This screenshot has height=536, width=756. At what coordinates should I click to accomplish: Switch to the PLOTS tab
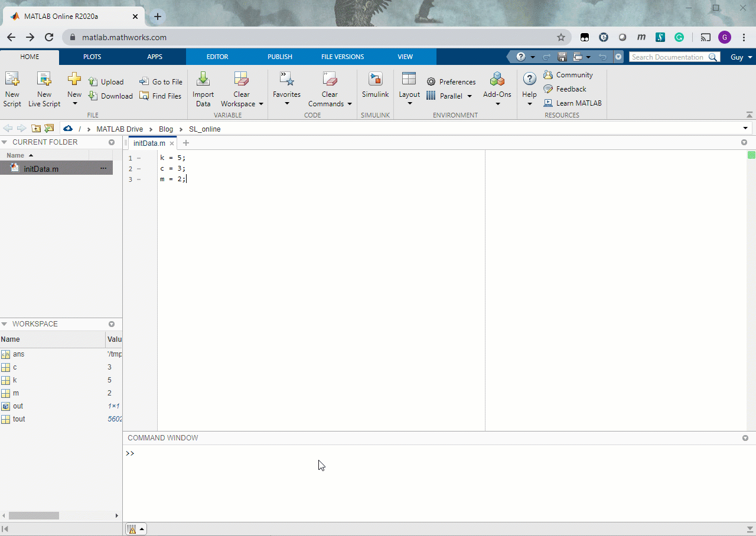pyautogui.click(x=92, y=57)
